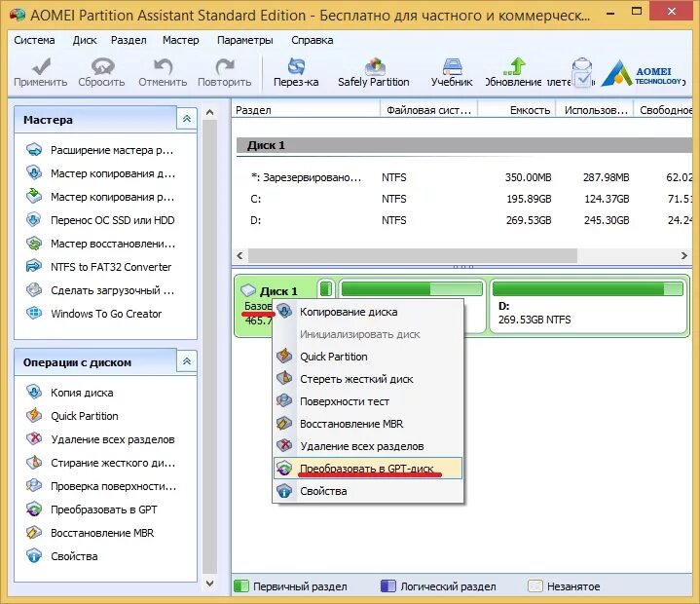Click the Сделать загрузочный disc icon
This screenshot has height=604, width=700.
click(34, 290)
